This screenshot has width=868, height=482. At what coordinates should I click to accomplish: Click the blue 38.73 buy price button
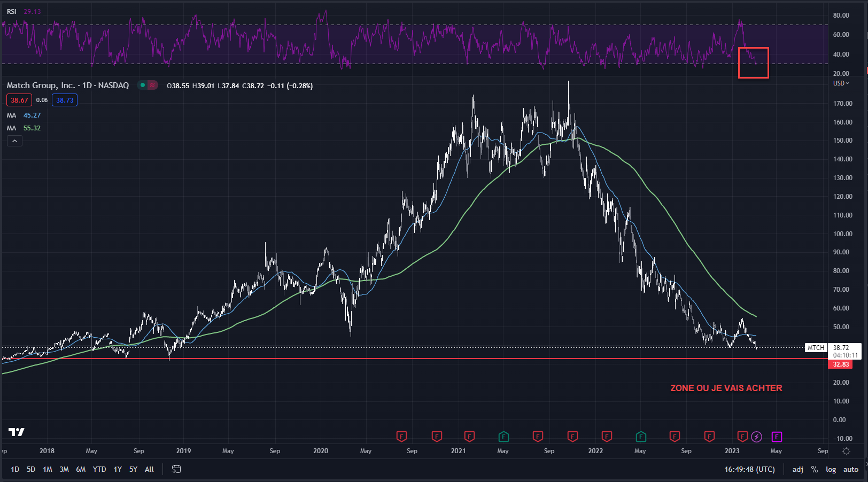pyautogui.click(x=65, y=100)
